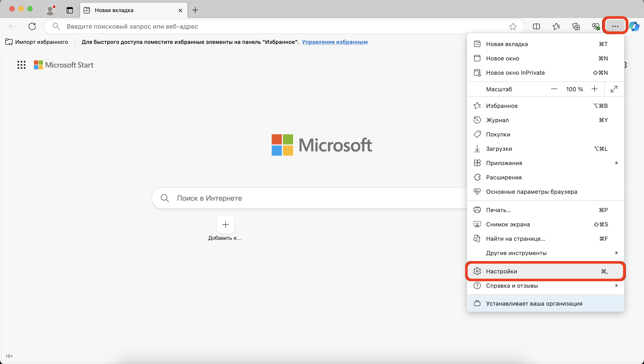Click the Добавить ярлык plus tile
Viewport: 644px width, 364px height.
(225, 224)
